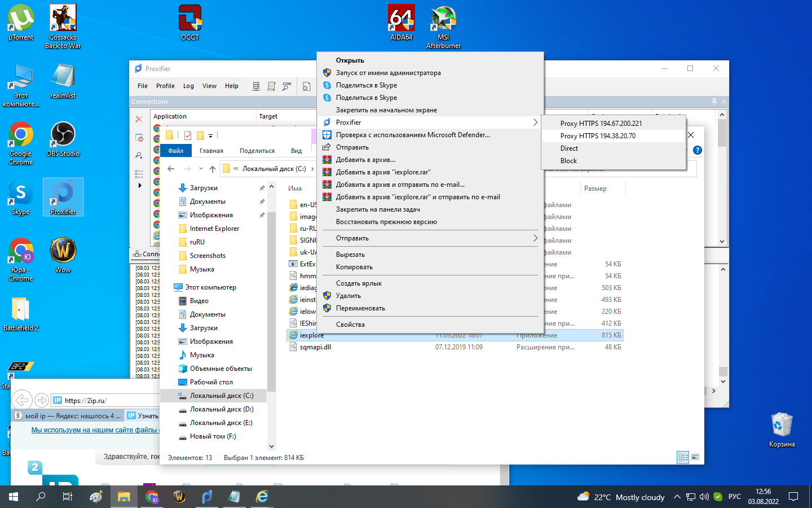Click the Proxifier icon in the taskbar
Viewport: 812px width, 508px height.
pyautogui.click(x=207, y=497)
